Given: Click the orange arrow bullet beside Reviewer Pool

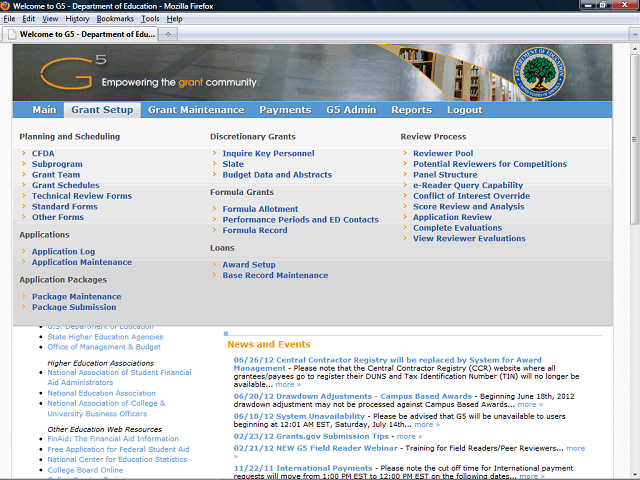Looking at the screenshot, I should (x=405, y=153).
